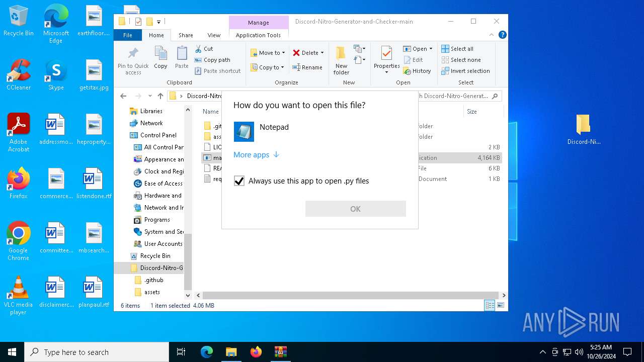Screen dimensions: 644x362
Task: Open the Adobe Acrobat desktop icon
Action: click(19, 133)
